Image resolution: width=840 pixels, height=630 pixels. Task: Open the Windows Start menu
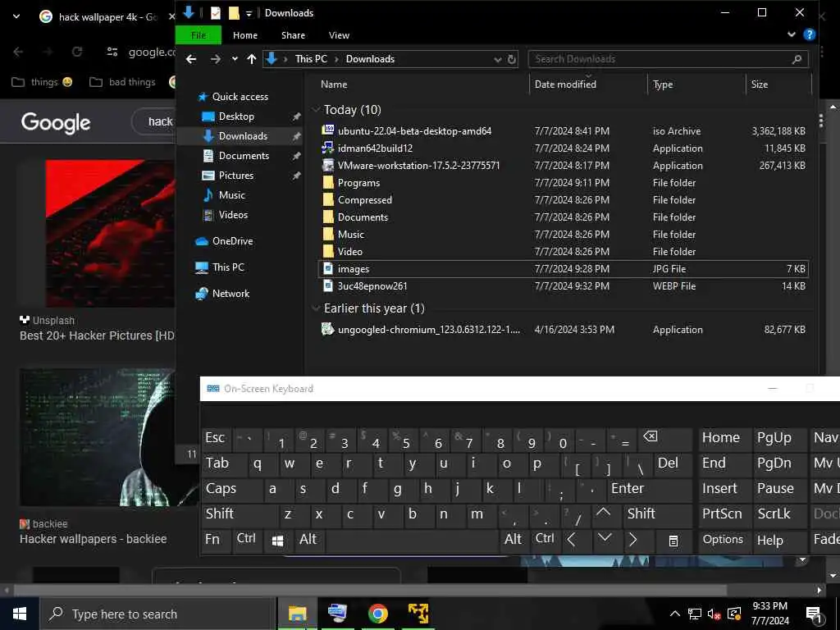coord(20,614)
